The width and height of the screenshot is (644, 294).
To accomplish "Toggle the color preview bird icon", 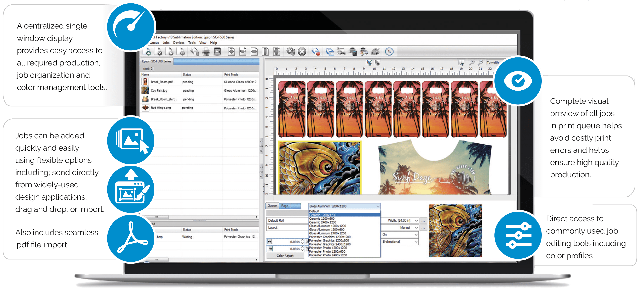I will 369,62.
